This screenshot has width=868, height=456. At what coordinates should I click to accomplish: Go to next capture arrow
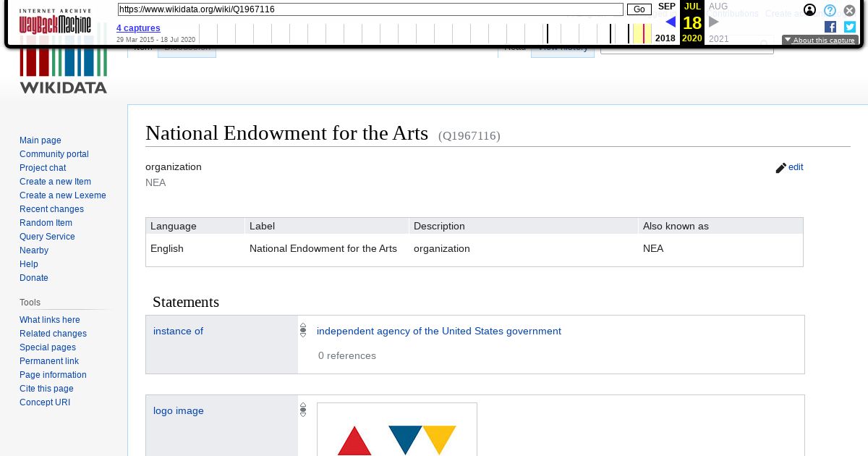(x=714, y=22)
